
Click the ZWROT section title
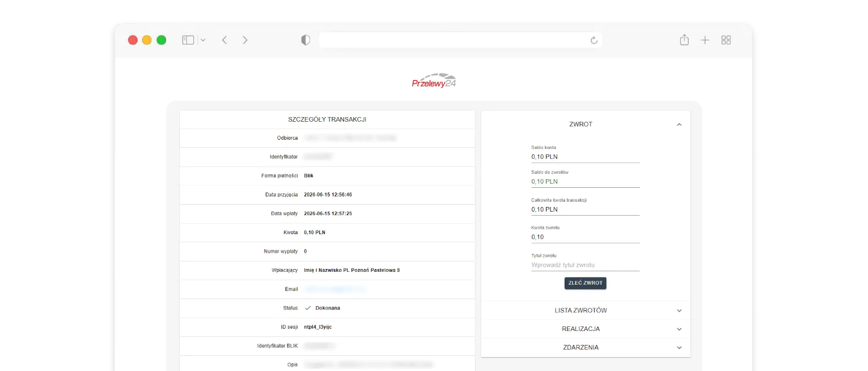pyautogui.click(x=581, y=124)
